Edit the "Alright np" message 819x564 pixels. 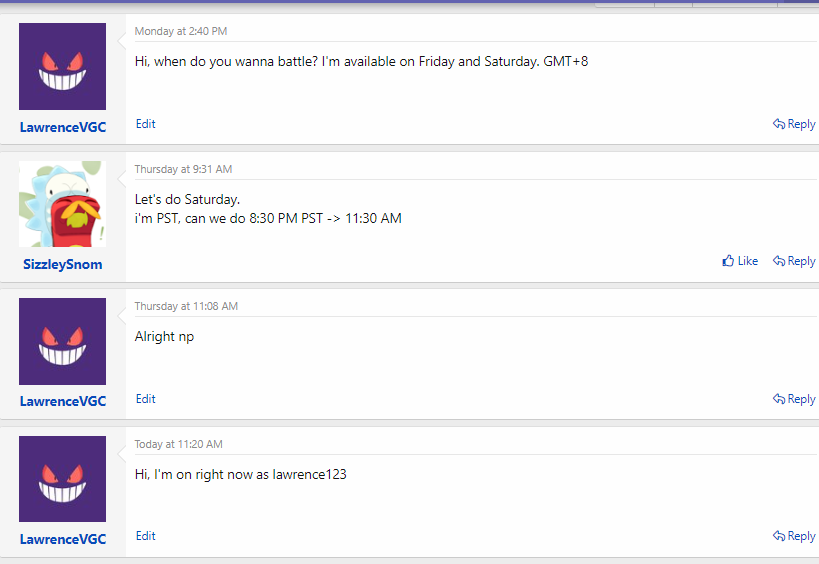click(146, 399)
